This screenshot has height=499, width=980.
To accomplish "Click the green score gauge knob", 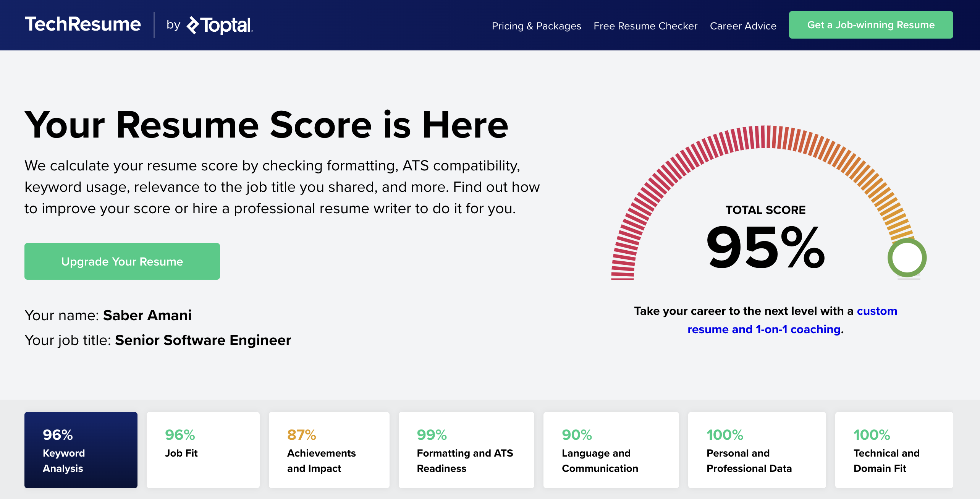I will [x=907, y=257].
